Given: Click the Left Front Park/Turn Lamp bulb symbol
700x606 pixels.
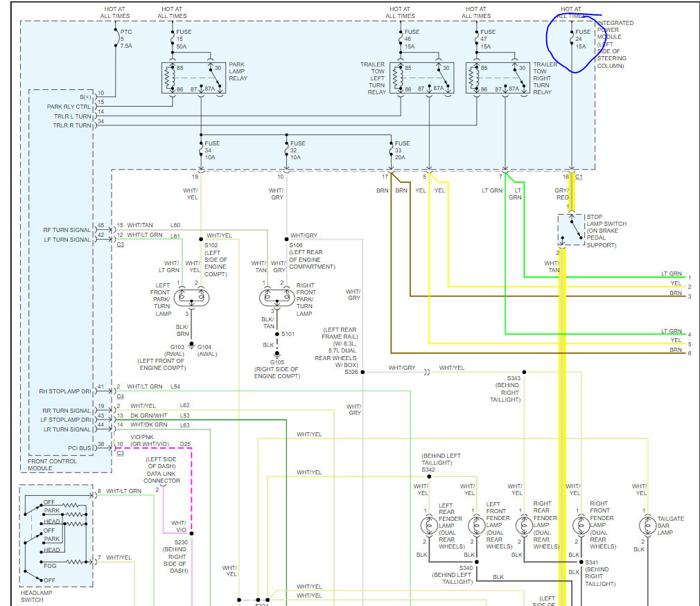Looking at the screenshot, I should 191,297.
